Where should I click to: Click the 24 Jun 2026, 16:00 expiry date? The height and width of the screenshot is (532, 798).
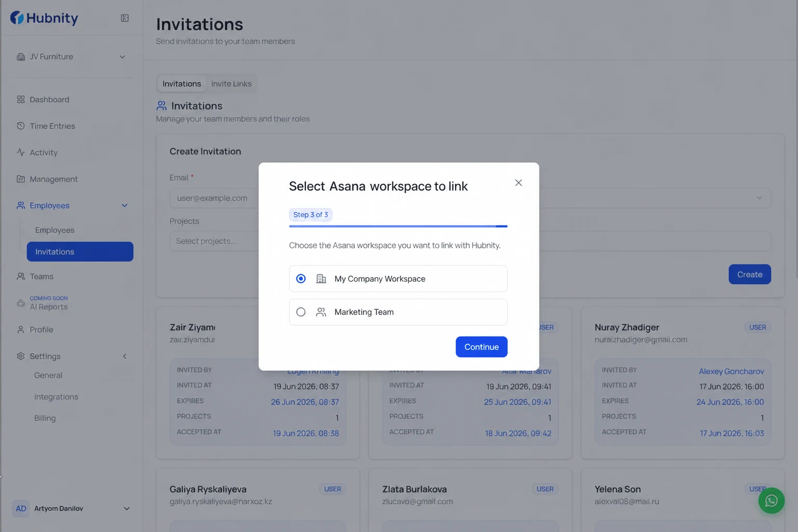[730, 402]
